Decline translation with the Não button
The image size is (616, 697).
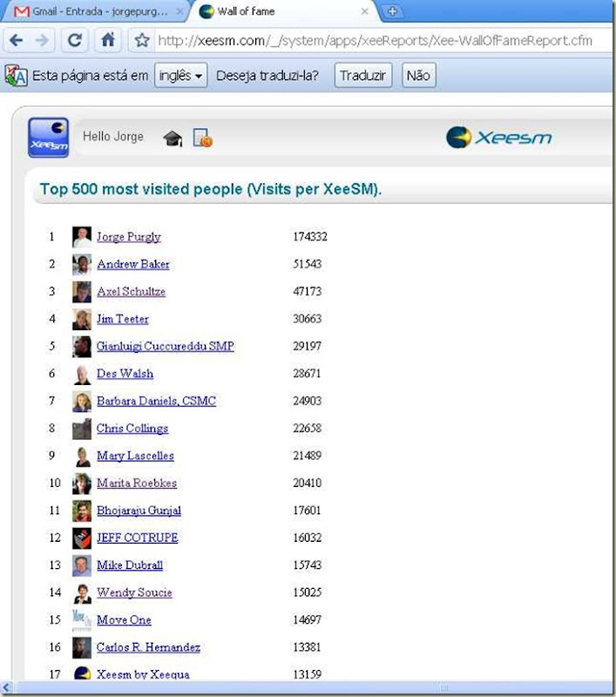(x=419, y=75)
